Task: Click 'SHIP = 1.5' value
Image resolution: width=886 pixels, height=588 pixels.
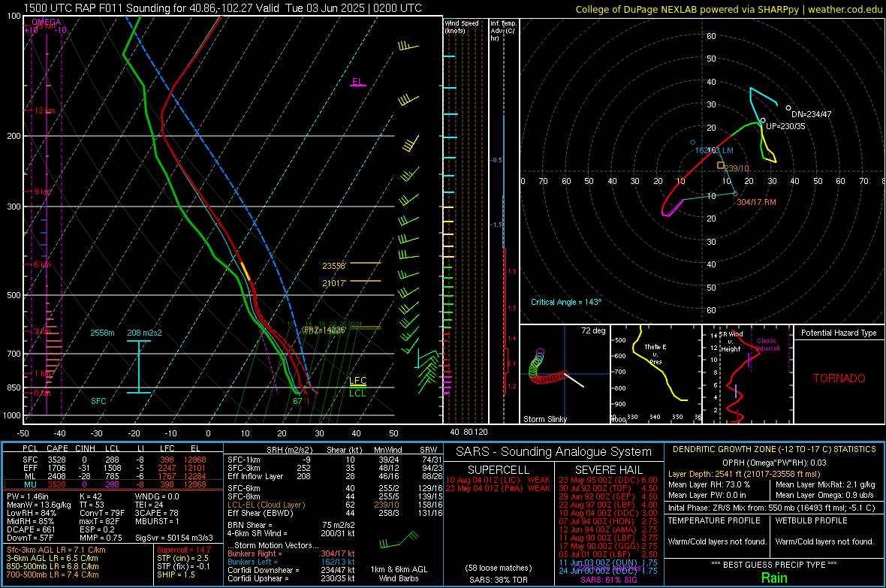Action: point(176,574)
